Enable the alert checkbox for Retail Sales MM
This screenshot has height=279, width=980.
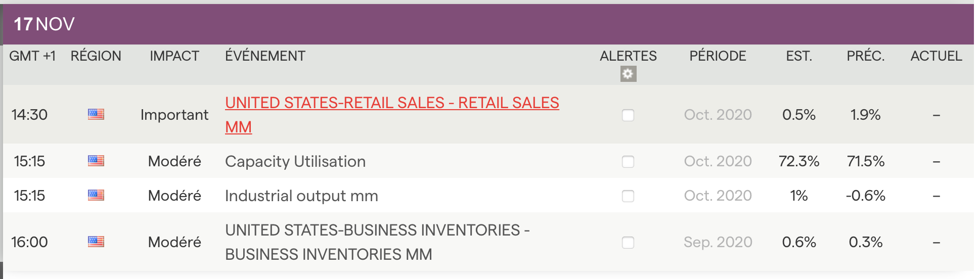628,115
